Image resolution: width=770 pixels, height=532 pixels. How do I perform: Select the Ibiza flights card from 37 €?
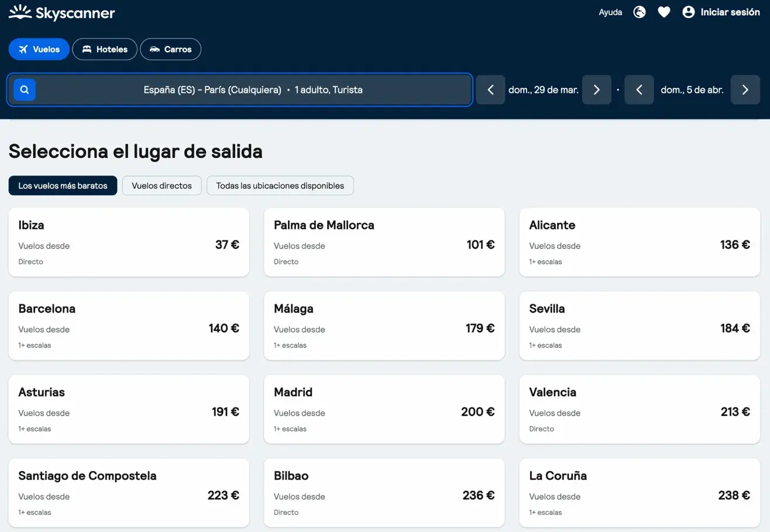[x=129, y=242]
